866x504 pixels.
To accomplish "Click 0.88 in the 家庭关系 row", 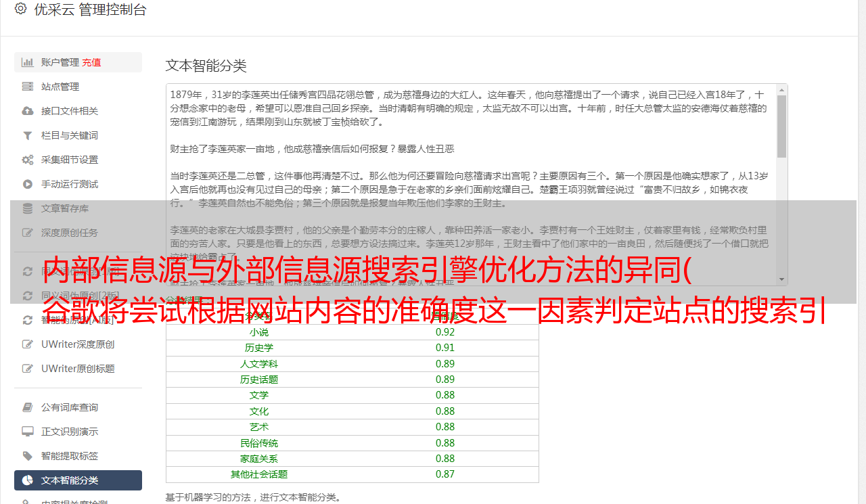I will 445,459.
